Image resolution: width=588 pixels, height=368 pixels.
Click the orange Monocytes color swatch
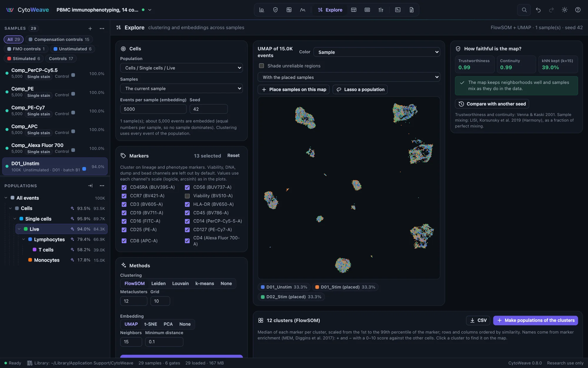pyautogui.click(x=30, y=260)
